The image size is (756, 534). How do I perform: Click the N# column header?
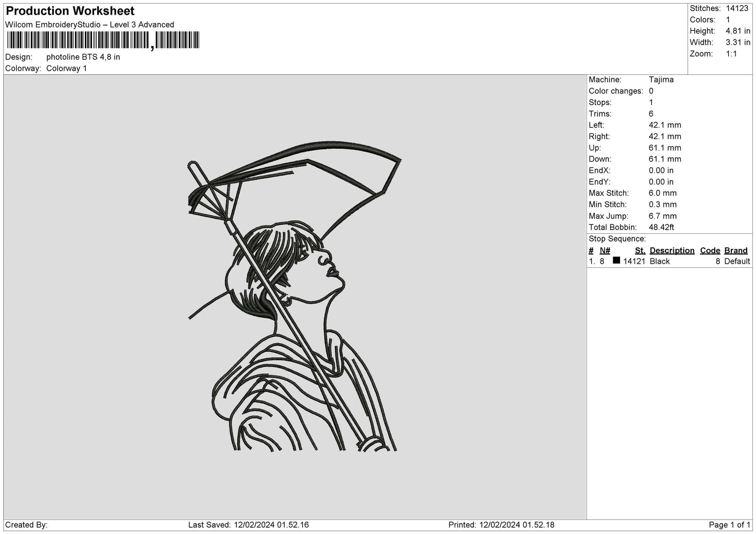[x=605, y=251]
